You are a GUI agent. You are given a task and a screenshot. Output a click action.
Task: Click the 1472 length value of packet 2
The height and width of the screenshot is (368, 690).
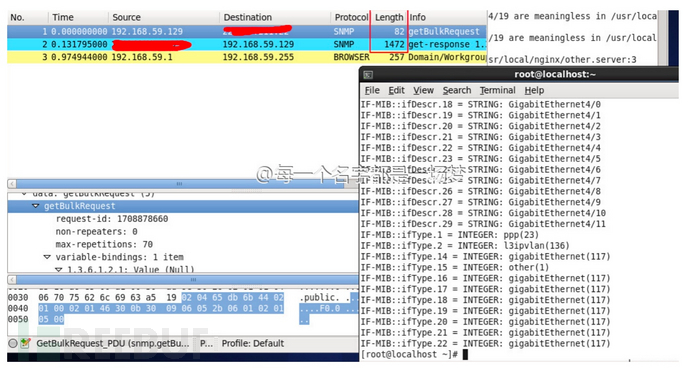pos(394,44)
